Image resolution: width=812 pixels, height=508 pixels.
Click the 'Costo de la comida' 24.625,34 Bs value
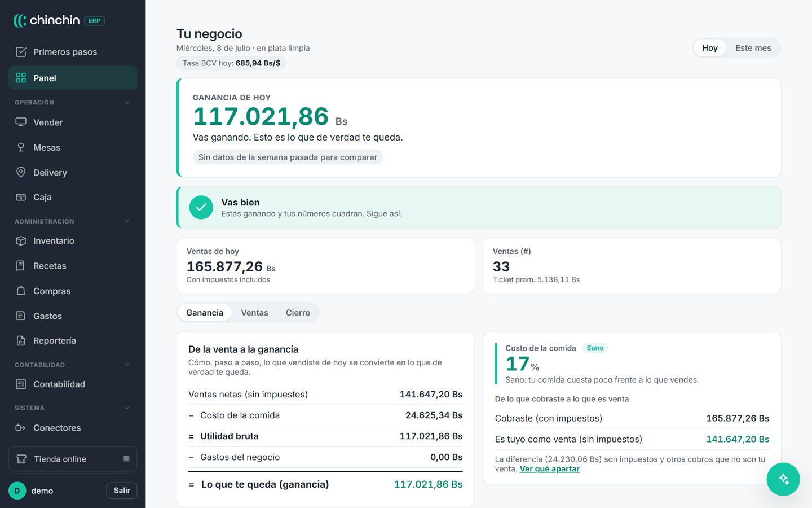coord(434,415)
